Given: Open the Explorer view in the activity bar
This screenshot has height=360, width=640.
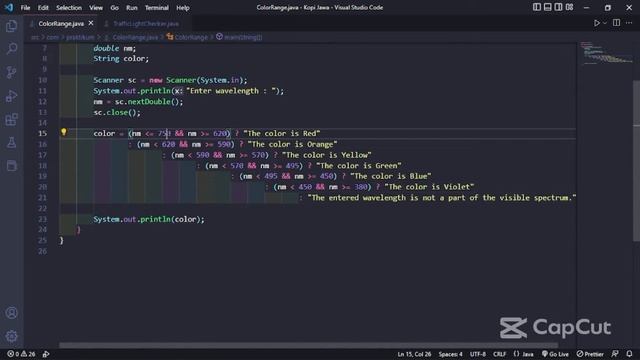Looking at the screenshot, I should tap(11, 26).
